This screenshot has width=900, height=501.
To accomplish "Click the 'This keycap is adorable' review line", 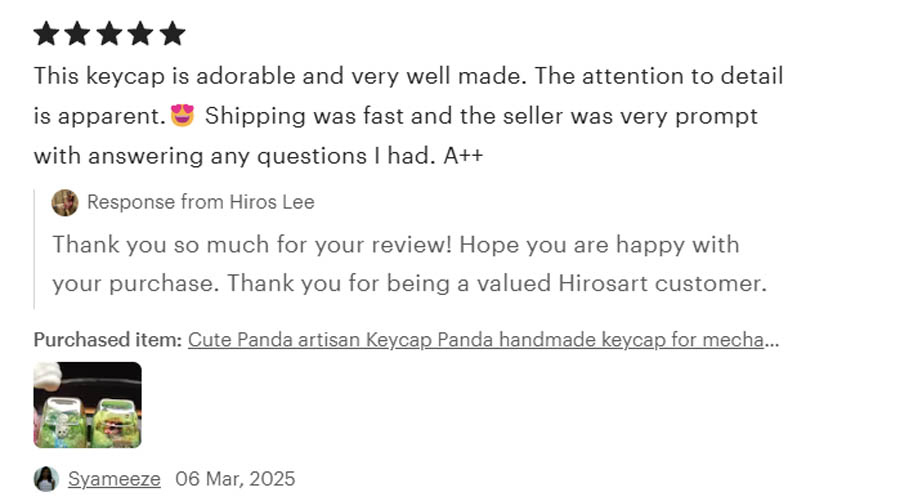I will [x=408, y=76].
